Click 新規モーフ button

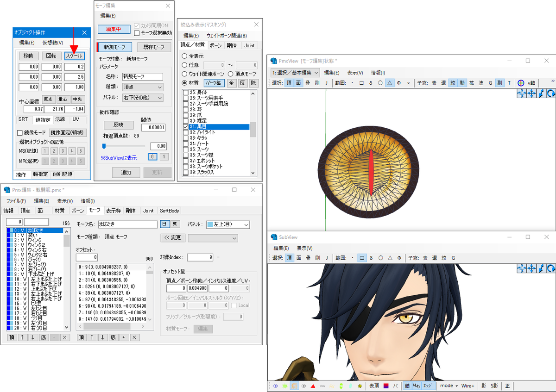(x=115, y=47)
